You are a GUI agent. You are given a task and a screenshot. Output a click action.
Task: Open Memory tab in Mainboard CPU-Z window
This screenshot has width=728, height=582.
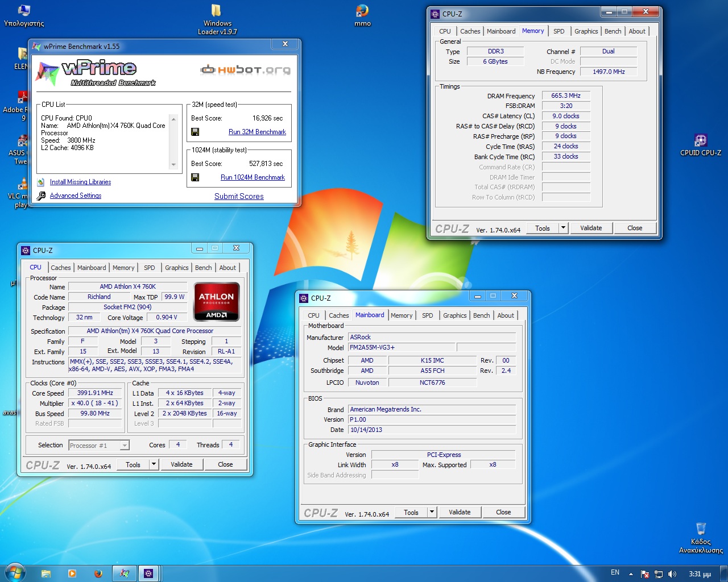point(402,315)
